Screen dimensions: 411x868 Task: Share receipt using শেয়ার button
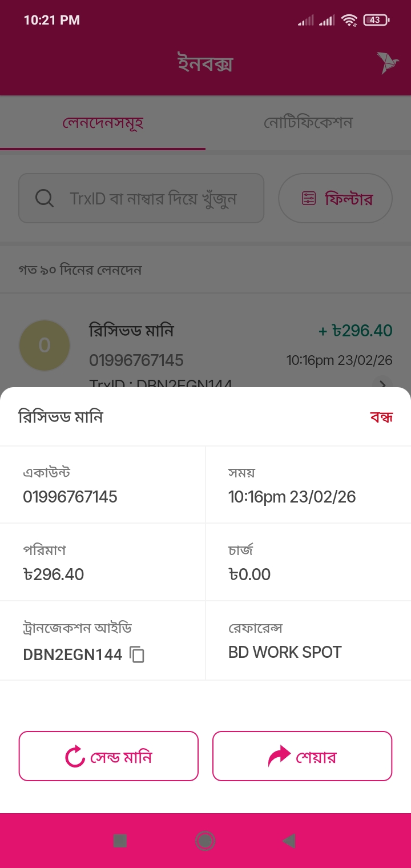(303, 756)
